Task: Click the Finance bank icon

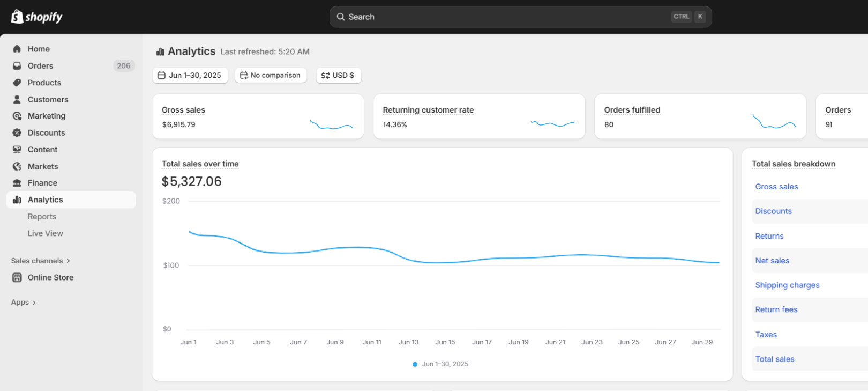Action: (x=17, y=183)
